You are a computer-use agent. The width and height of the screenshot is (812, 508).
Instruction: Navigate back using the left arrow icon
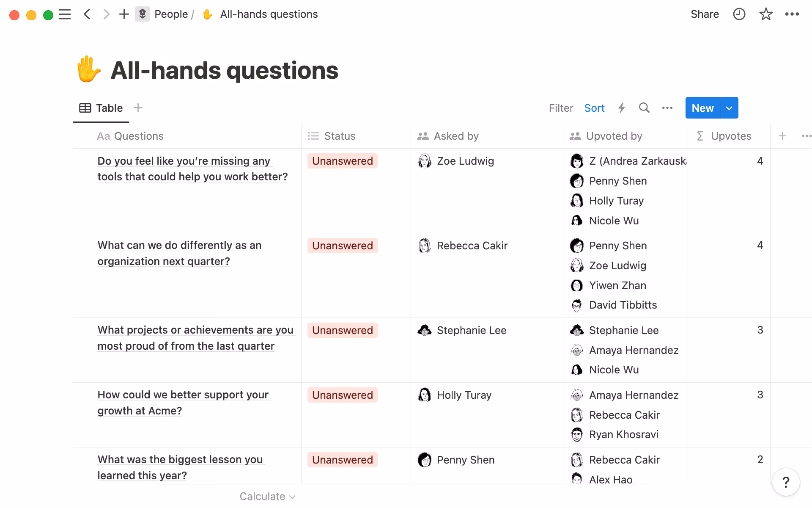point(87,14)
